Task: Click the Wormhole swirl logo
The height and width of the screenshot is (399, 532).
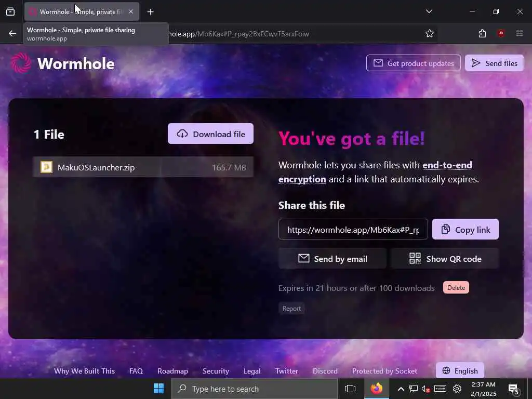Action: pos(21,63)
